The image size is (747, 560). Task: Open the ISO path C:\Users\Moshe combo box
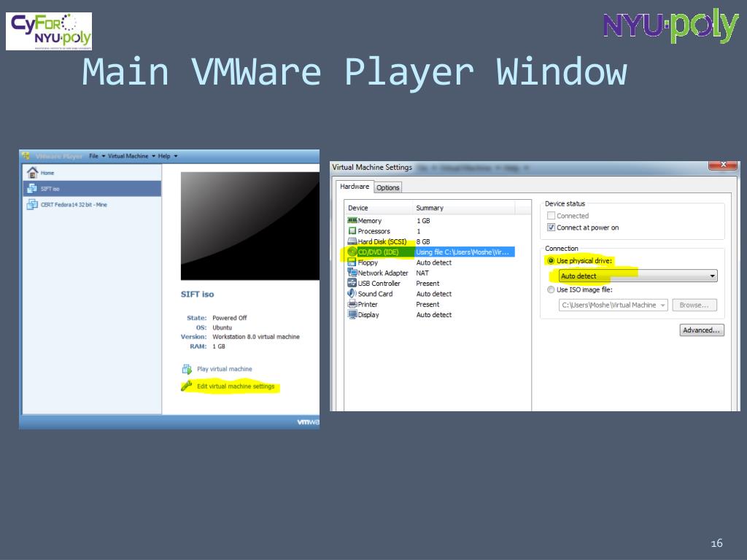[x=613, y=306]
